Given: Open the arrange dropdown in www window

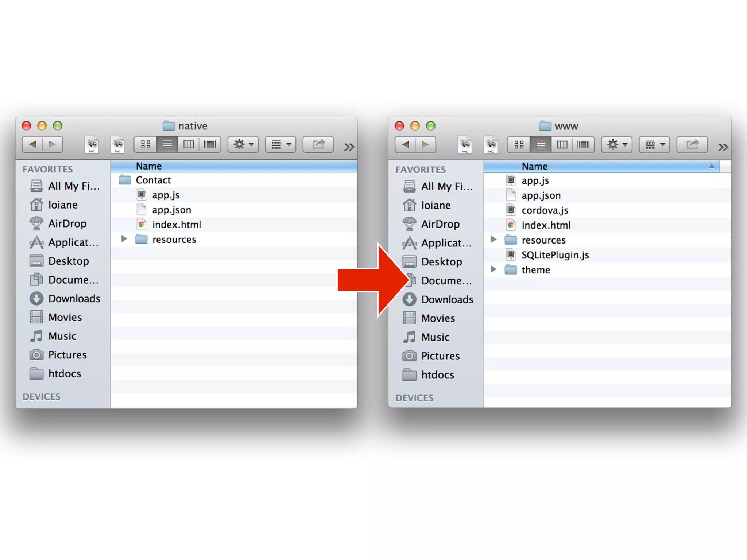Looking at the screenshot, I should [654, 145].
